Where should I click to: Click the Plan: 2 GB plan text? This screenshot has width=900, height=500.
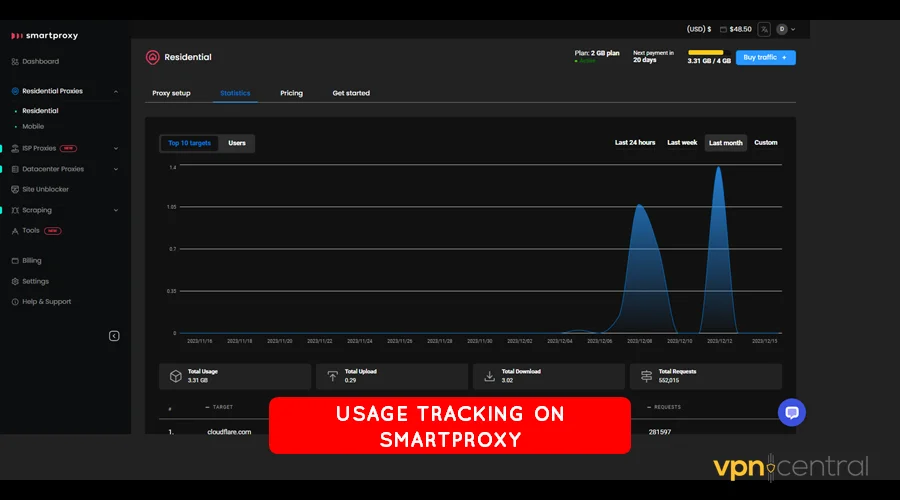point(597,53)
